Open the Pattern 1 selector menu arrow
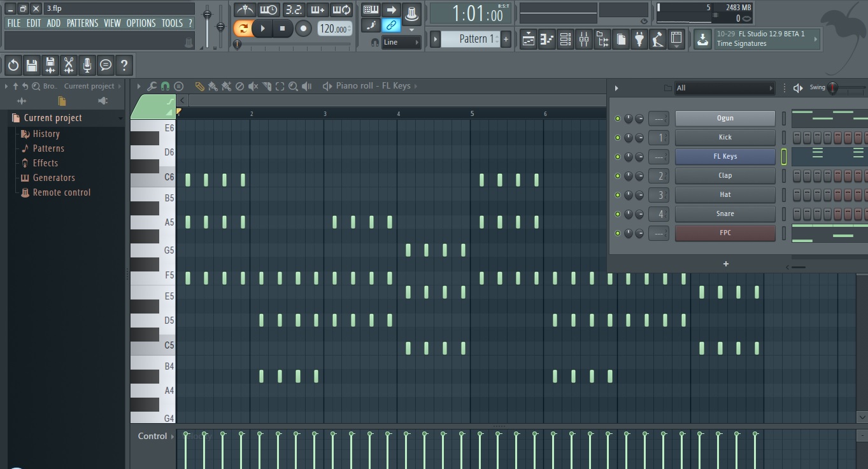868x469 pixels. coord(436,39)
